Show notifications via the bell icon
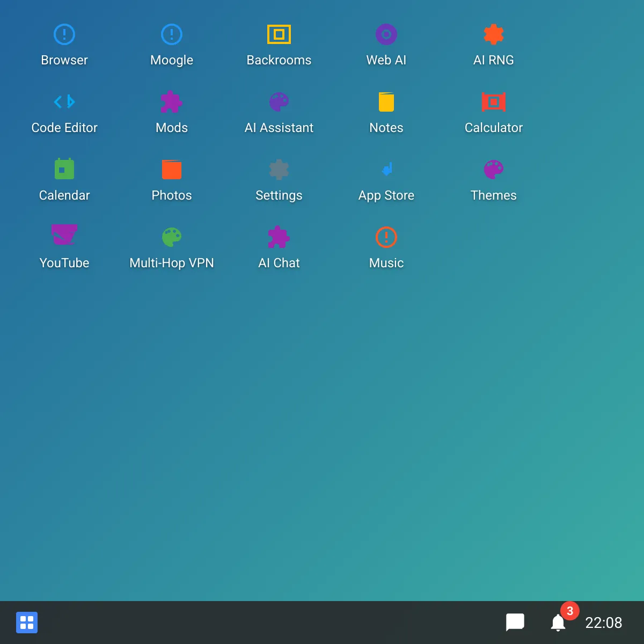This screenshot has height=644, width=644. (558, 623)
